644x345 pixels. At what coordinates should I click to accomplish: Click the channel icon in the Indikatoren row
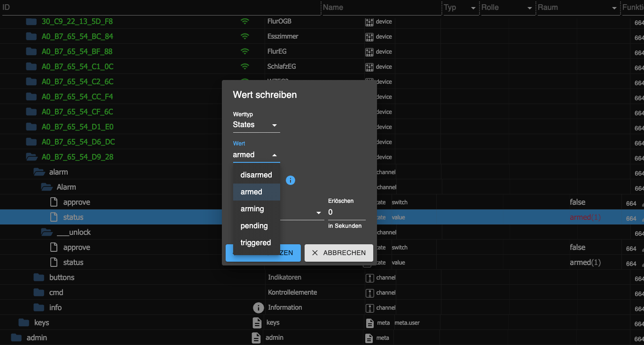[x=369, y=278]
